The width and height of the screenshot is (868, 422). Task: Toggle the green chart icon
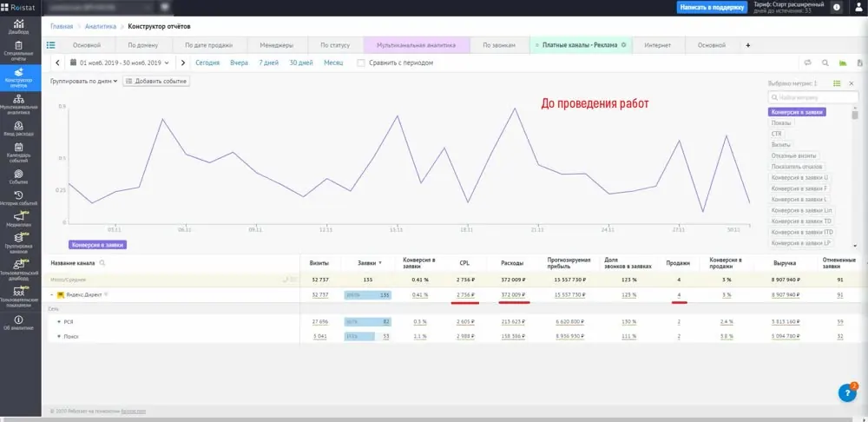click(843, 63)
